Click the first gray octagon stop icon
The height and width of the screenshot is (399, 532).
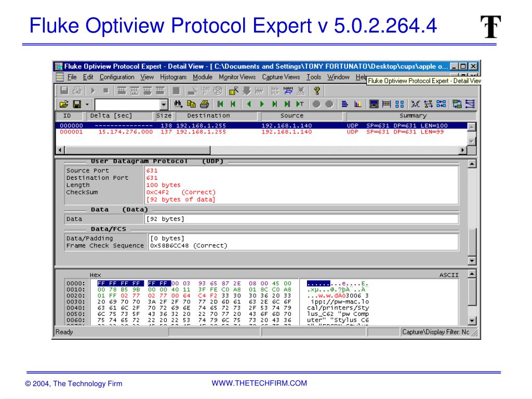click(316, 104)
